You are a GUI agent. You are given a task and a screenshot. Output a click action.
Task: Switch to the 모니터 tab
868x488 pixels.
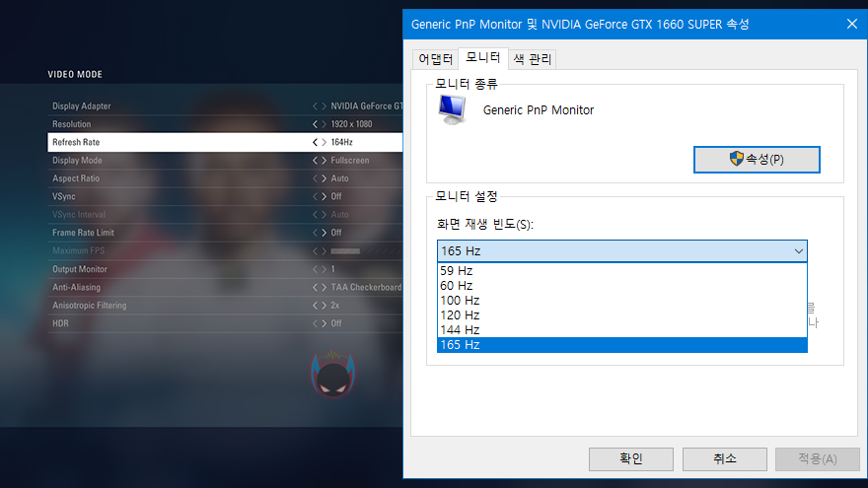(x=482, y=57)
